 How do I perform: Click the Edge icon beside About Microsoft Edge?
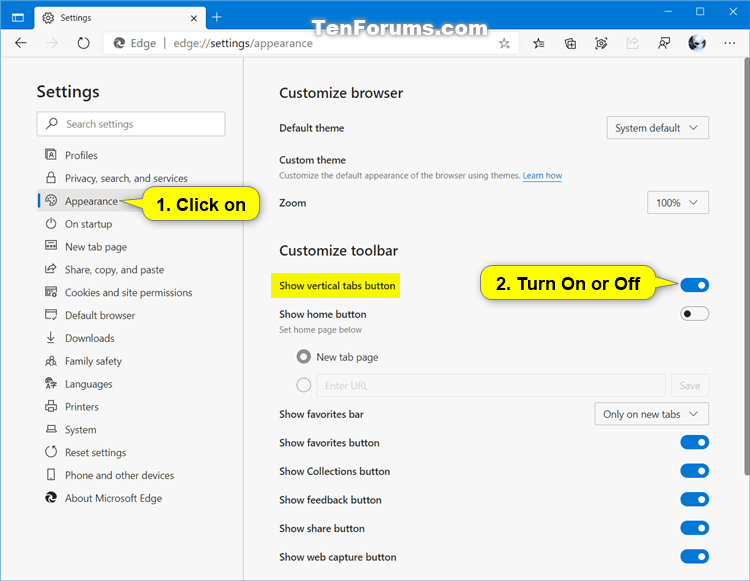pyautogui.click(x=51, y=497)
